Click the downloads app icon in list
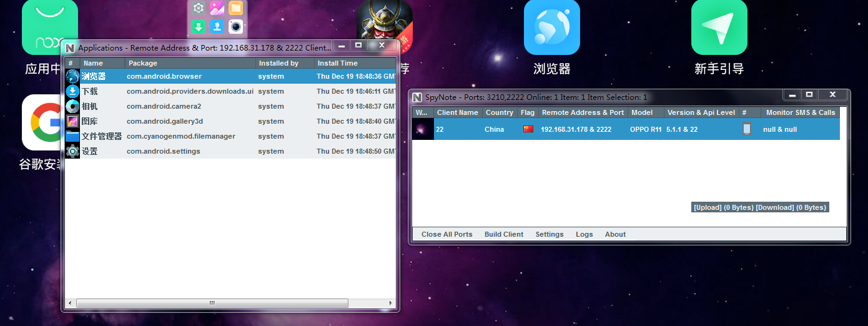This screenshot has height=326, width=868. (x=72, y=91)
